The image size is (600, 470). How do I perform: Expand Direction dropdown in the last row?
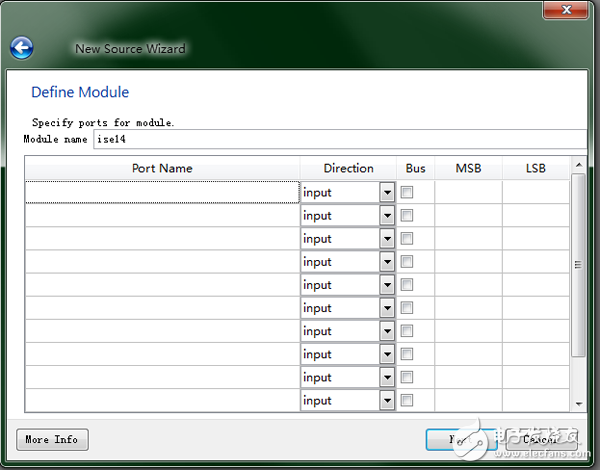pyautogui.click(x=387, y=400)
